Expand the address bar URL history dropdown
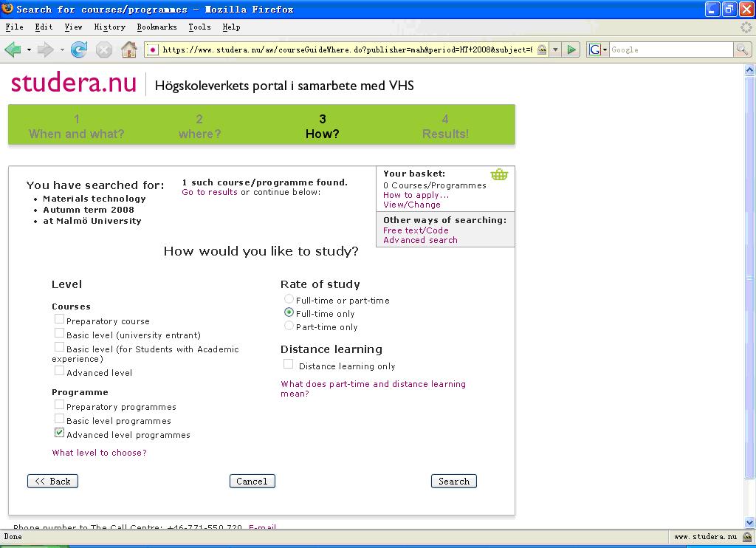Image resolution: width=756 pixels, height=548 pixels. click(x=555, y=49)
